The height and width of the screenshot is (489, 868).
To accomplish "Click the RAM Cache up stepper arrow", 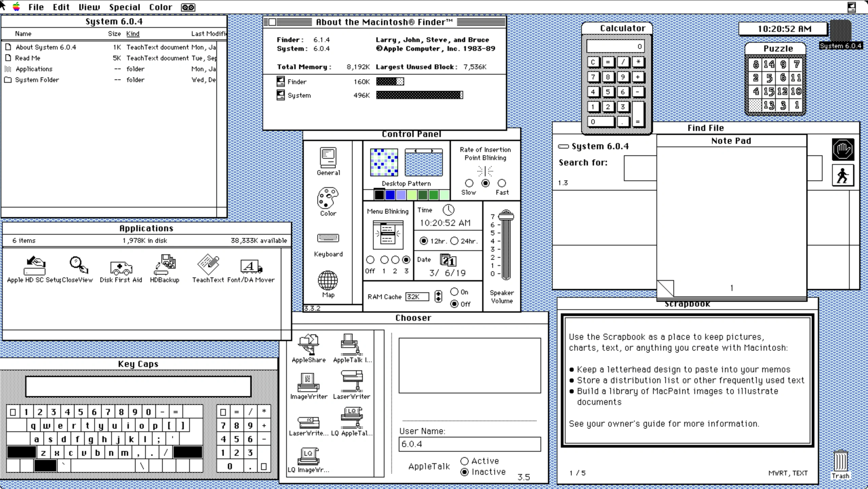I will point(439,294).
